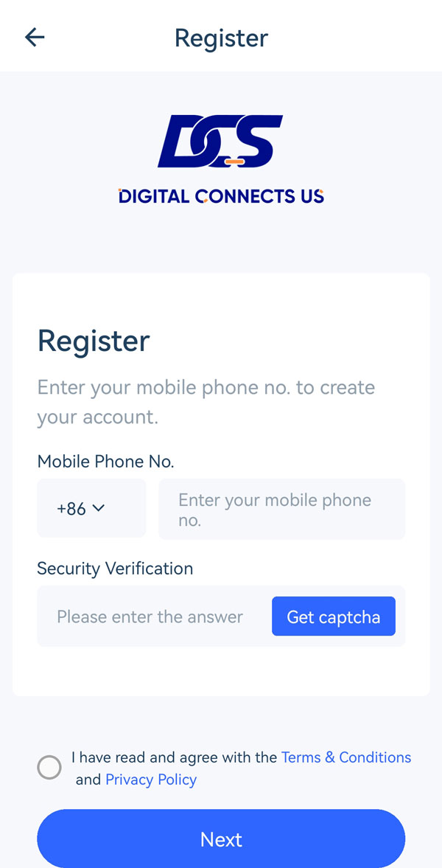Open the Terms & Conditions link
The height and width of the screenshot is (868, 442).
tap(346, 757)
